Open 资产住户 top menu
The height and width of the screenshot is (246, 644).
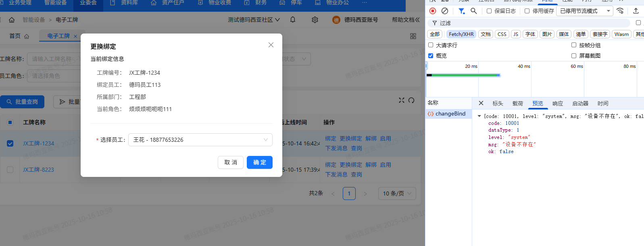pyautogui.click(x=167, y=3)
